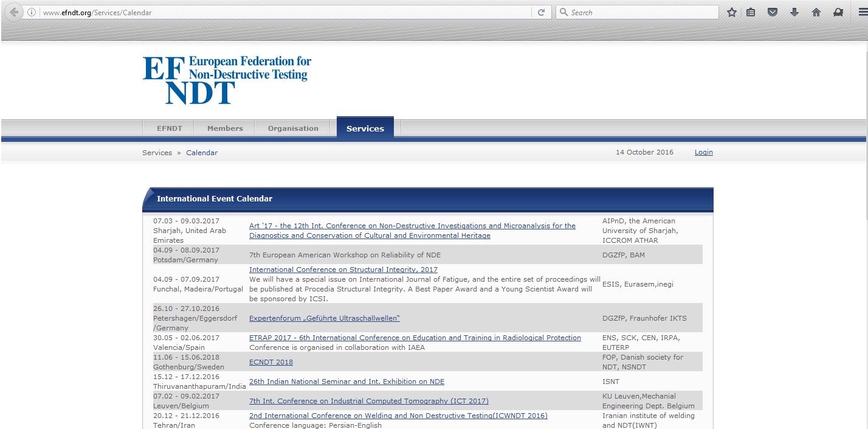Click the EFNDT logo

(227, 80)
